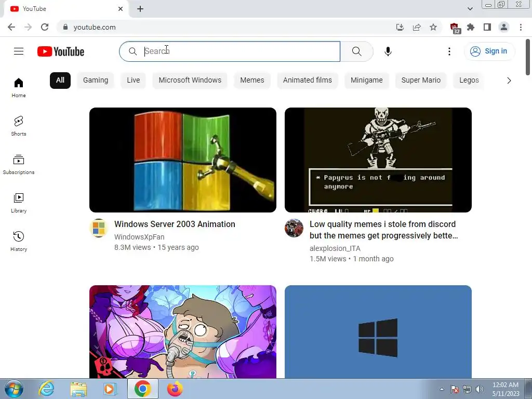Open a new browser tab
Screen dimensions: 532x399
click(x=140, y=9)
